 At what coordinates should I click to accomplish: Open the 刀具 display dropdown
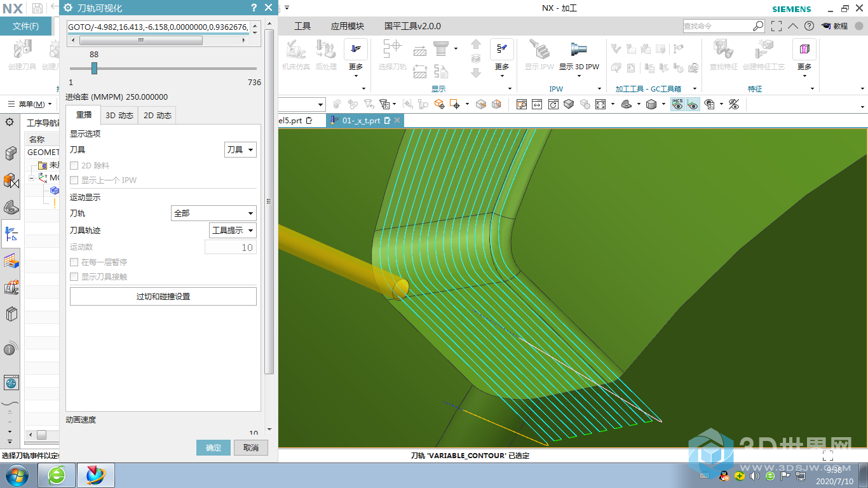241,150
